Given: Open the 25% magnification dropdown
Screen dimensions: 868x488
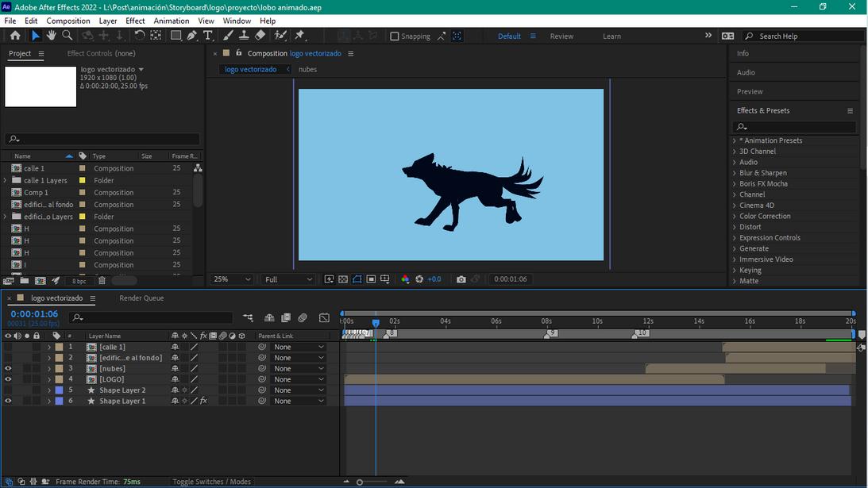Looking at the screenshot, I should click(x=233, y=279).
